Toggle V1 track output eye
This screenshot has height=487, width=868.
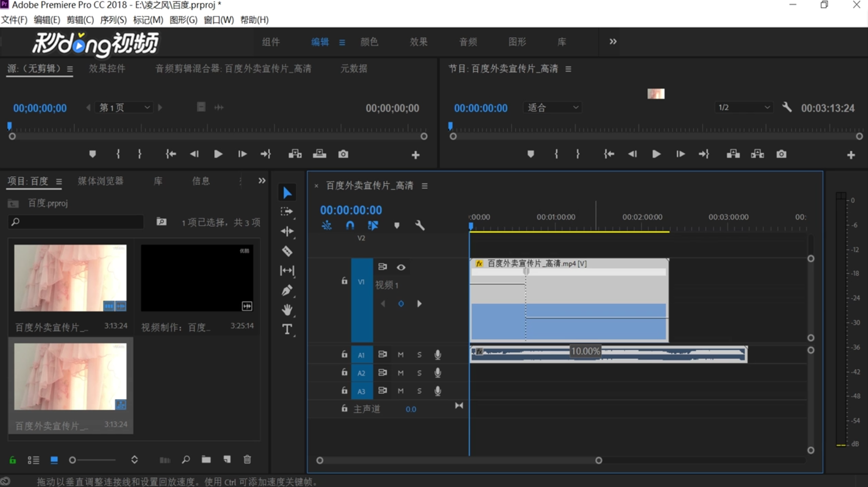click(401, 267)
